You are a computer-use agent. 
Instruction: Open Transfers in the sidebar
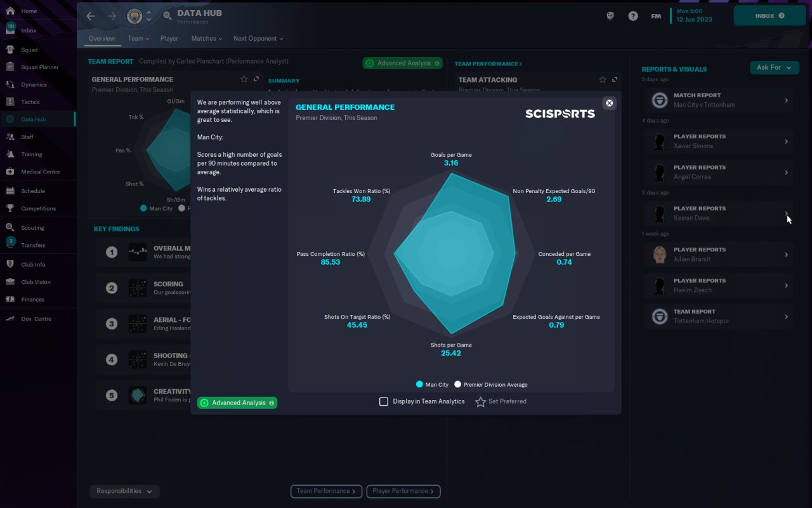click(38, 245)
